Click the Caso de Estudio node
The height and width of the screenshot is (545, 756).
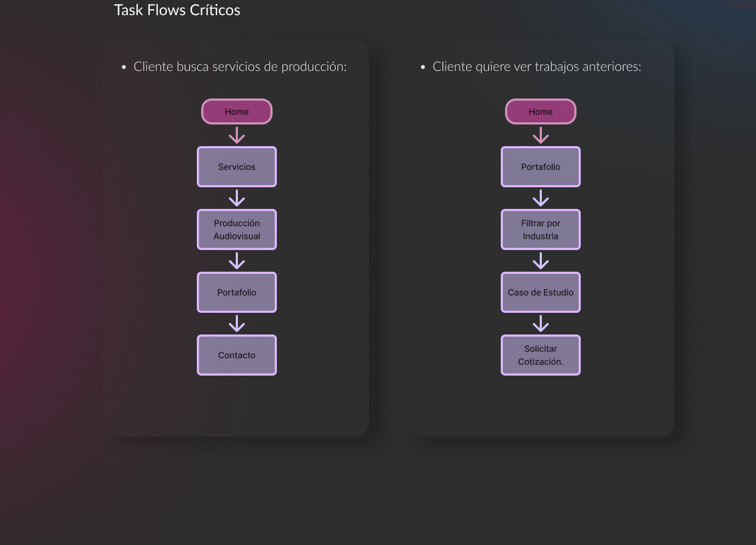(x=541, y=292)
